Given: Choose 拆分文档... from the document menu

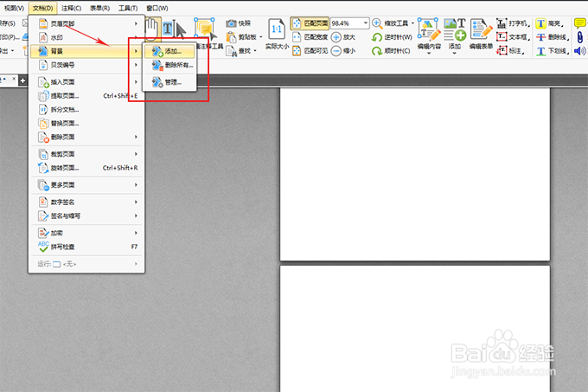Looking at the screenshot, I should [x=86, y=110].
